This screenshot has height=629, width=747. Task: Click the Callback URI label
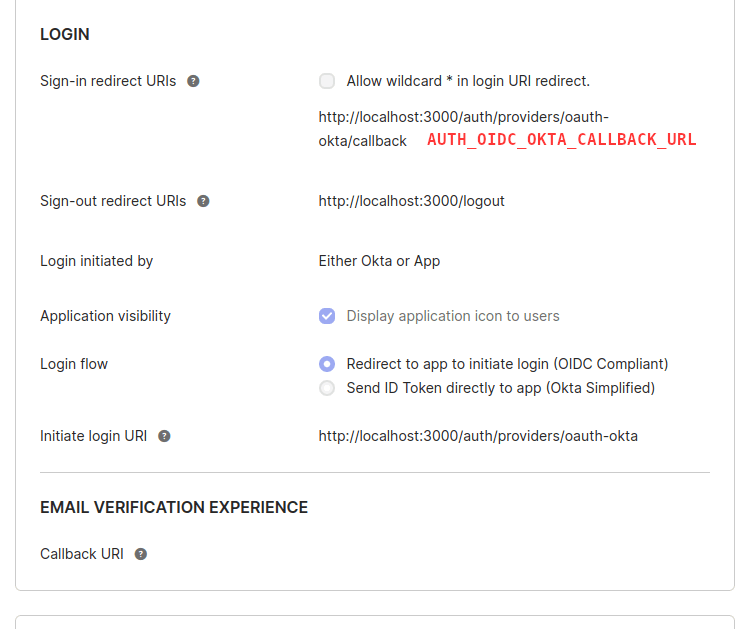[81, 554]
